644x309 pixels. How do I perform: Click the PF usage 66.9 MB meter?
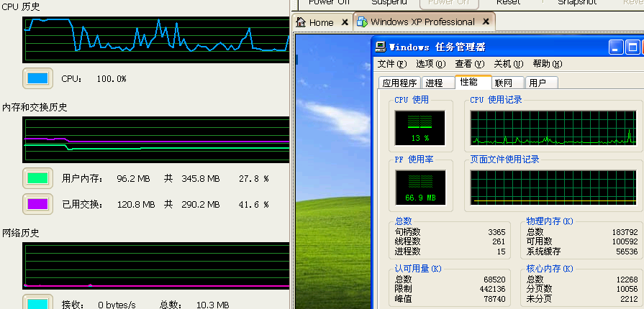[x=419, y=188]
